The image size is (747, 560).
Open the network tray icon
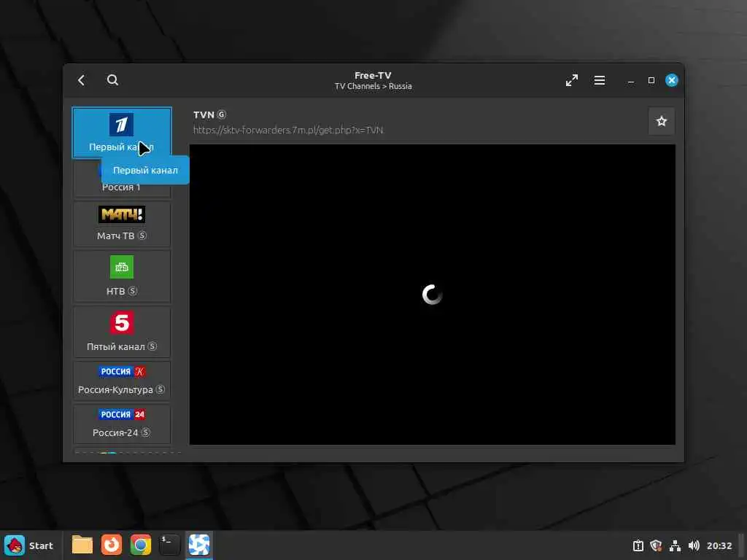675,545
